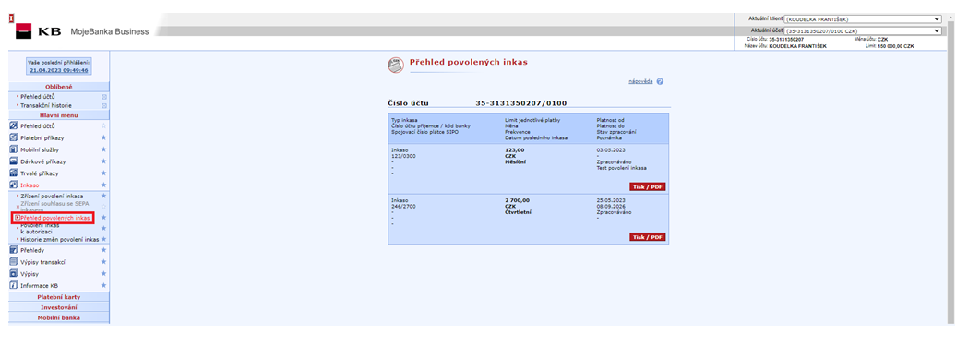Click the page vertical scrollbar
The image size is (980, 346).
[951, 169]
